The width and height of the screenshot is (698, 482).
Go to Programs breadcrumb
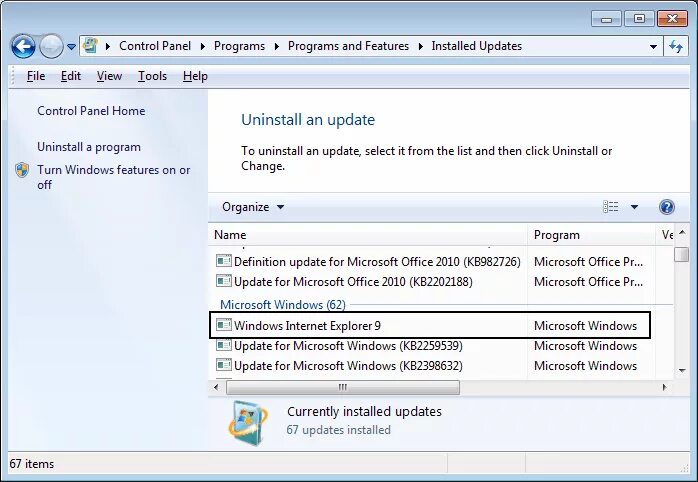pyautogui.click(x=239, y=46)
